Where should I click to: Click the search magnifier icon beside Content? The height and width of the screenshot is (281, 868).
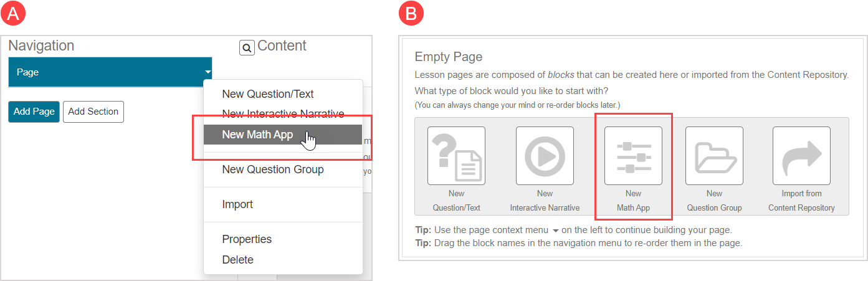(247, 47)
